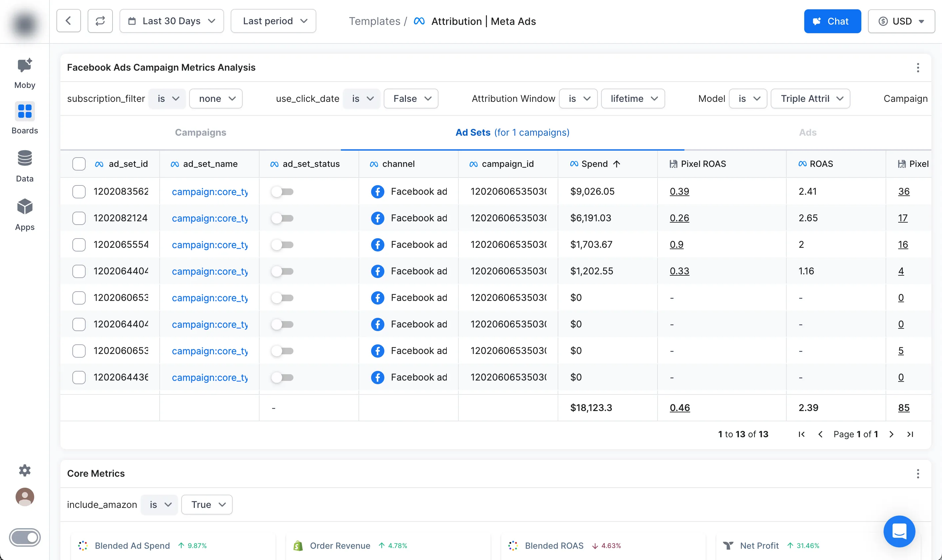Switch to the Ads tab
Viewport: 942px width, 560px height.
coord(808,132)
